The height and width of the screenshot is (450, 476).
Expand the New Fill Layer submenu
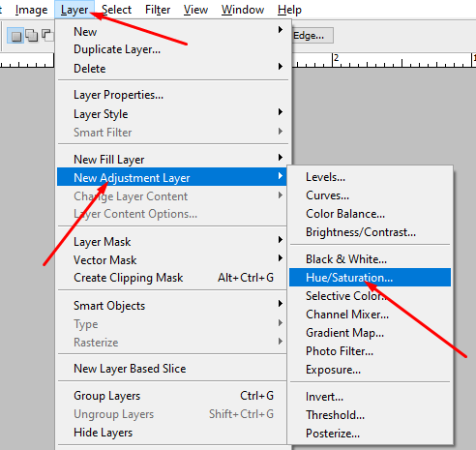click(x=172, y=160)
